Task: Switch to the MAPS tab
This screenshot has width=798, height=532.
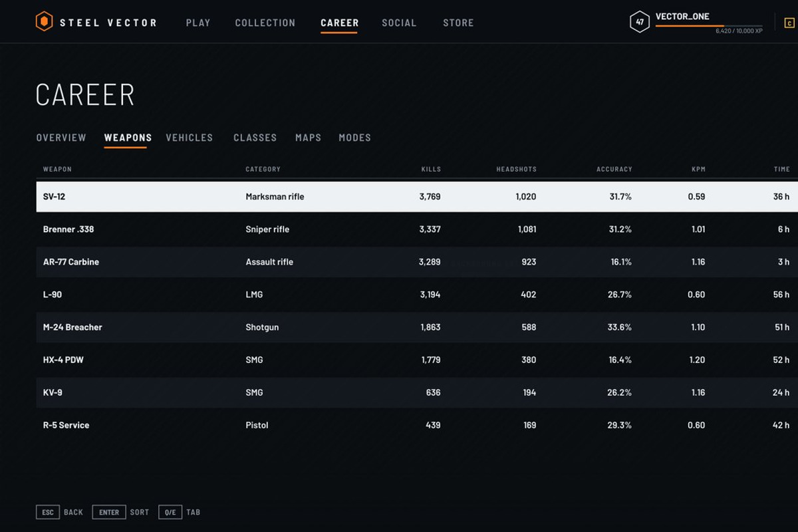Action: pyautogui.click(x=308, y=138)
